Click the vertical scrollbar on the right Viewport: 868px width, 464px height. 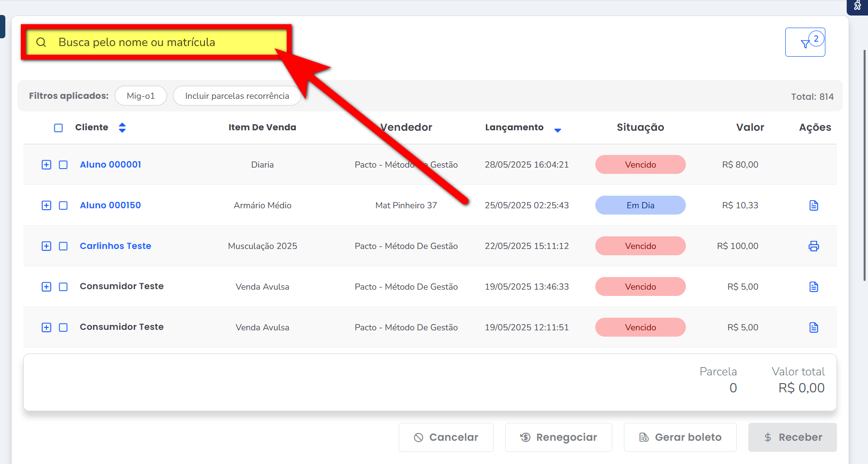tap(865, 165)
